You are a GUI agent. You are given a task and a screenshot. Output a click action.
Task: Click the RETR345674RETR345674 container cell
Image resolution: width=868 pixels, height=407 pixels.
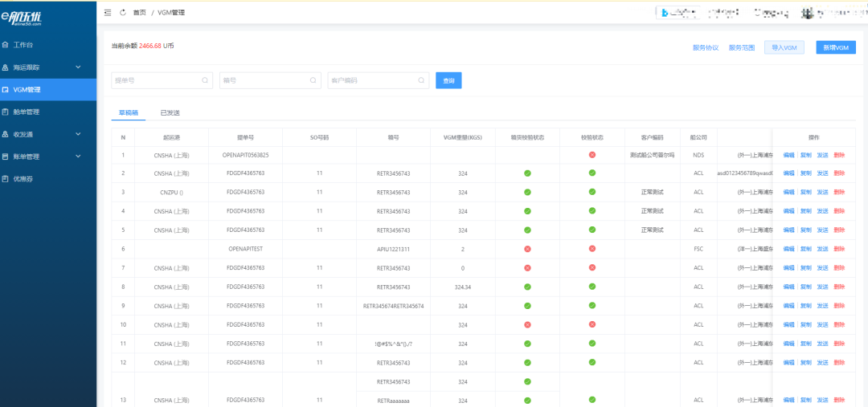click(x=393, y=306)
